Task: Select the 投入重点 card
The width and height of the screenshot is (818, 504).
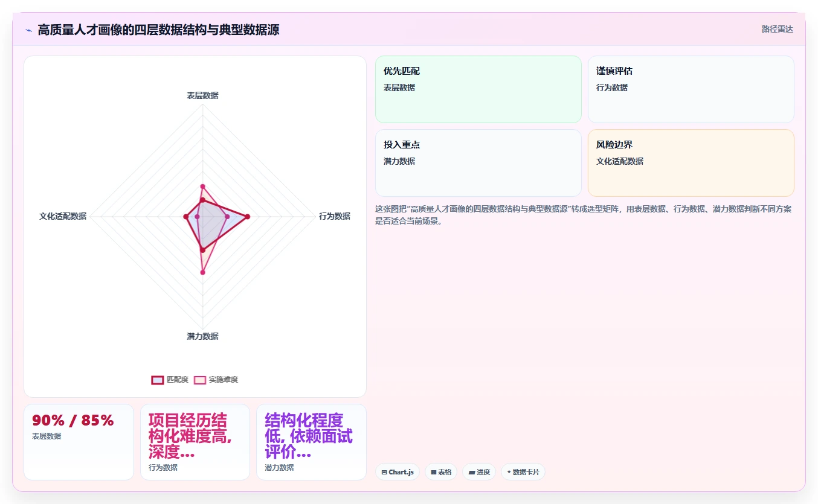Action: pyautogui.click(x=478, y=163)
